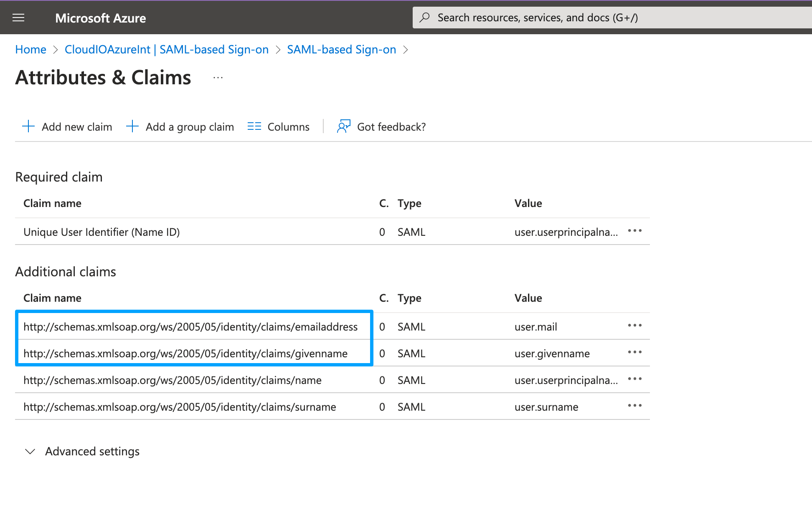The width and height of the screenshot is (812, 505).
Task: Open the ellipsis menu beside the Attributes & Claims title
Action: [218, 78]
